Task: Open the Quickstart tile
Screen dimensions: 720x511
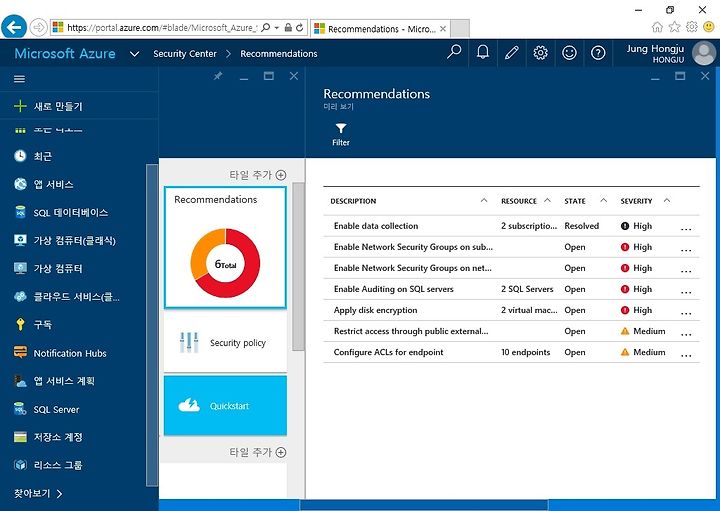Action: point(225,405)
